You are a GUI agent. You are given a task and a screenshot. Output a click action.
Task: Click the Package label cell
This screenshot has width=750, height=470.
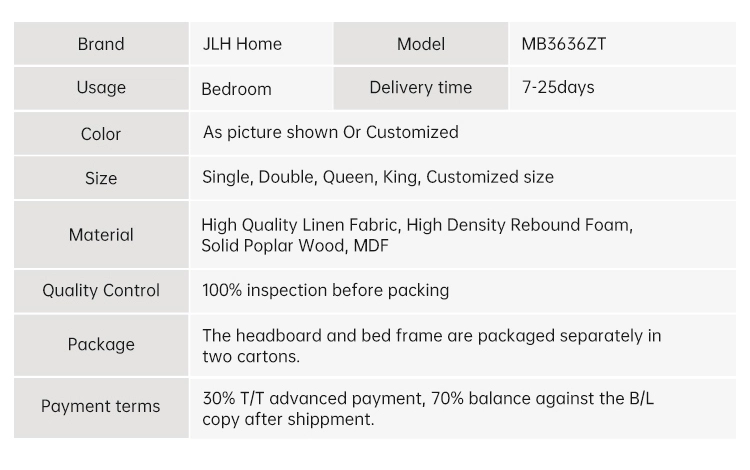[101, 344]
